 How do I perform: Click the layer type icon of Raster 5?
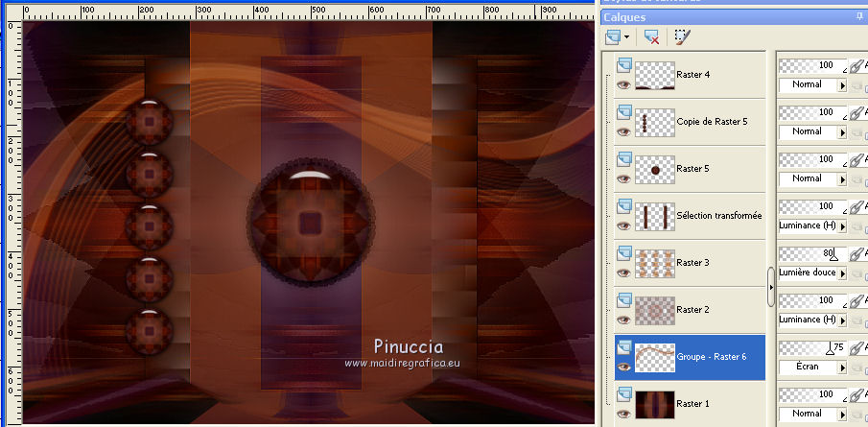point(623,159)
